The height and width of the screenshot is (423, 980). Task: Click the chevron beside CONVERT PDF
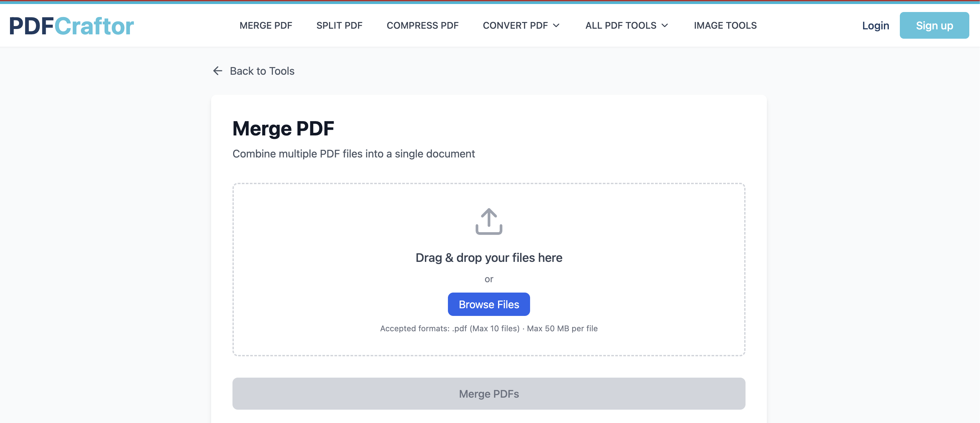pos(556,26)
